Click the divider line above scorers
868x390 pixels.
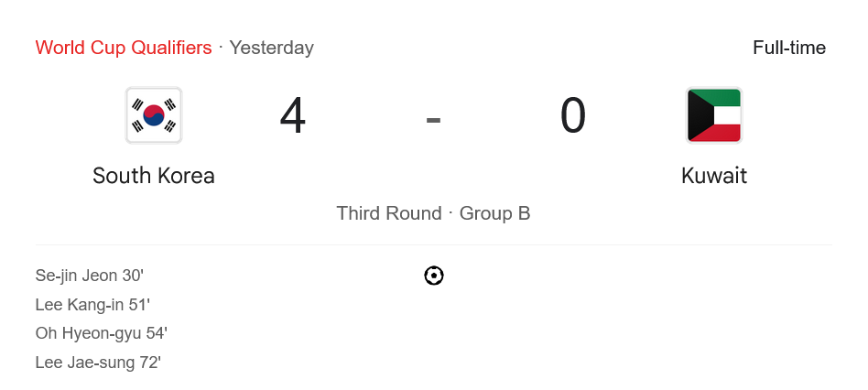[434, 244]
